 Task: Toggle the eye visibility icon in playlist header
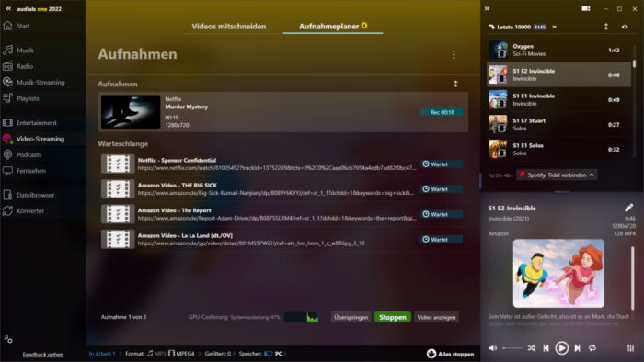point(625,27)
